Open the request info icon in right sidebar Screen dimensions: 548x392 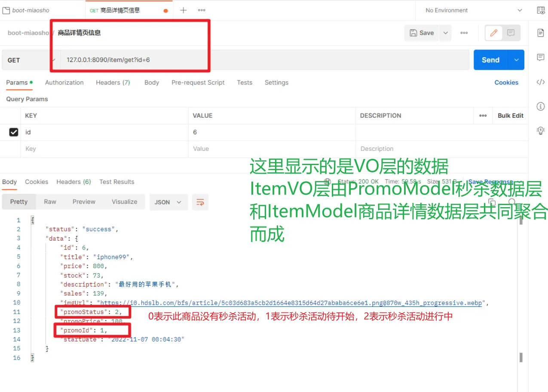541,106
